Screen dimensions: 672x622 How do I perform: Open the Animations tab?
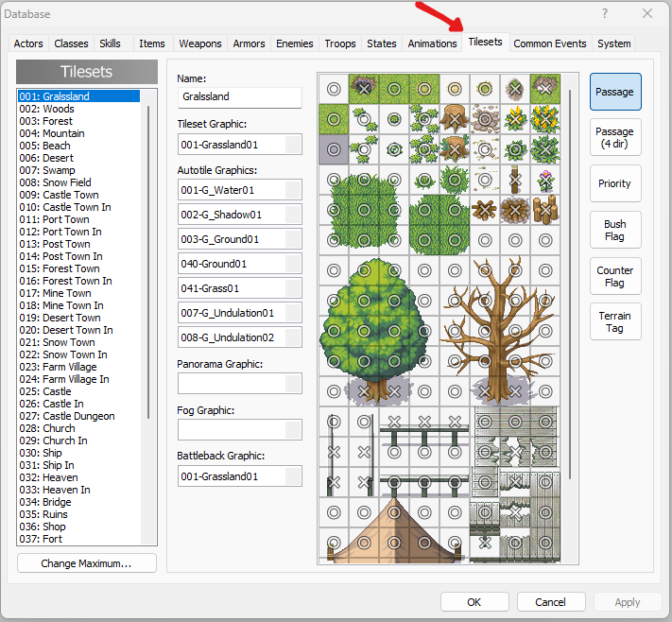tap(432, 43)
